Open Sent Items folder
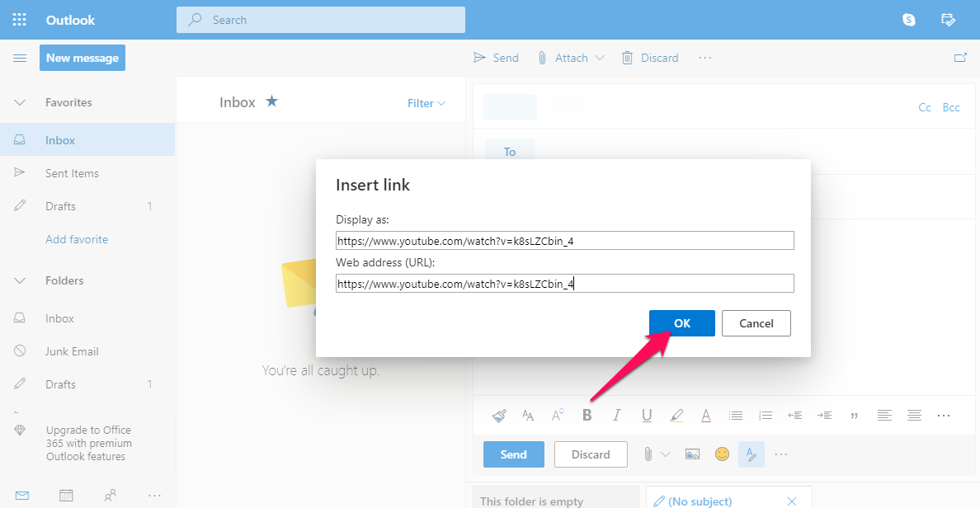 point(87,173)
